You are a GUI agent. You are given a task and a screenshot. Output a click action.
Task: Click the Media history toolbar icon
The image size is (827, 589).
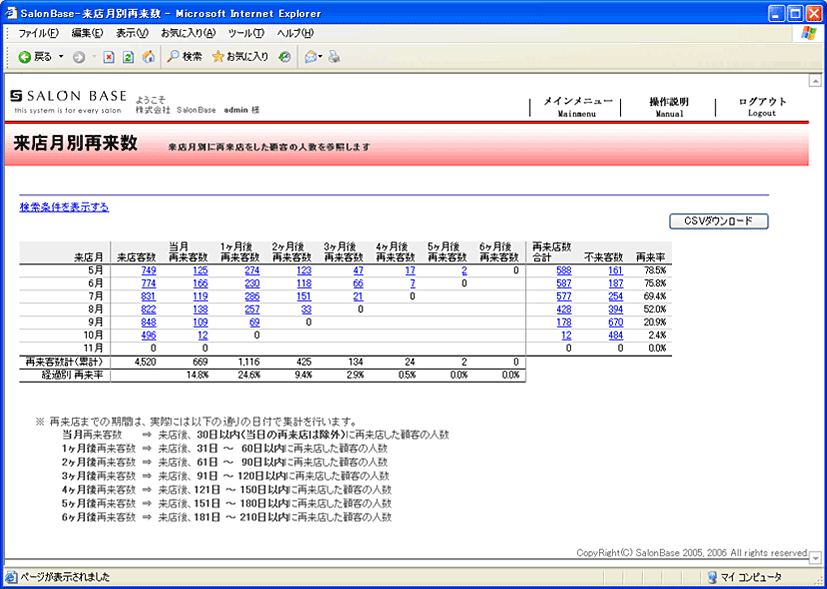coord(285,57)
